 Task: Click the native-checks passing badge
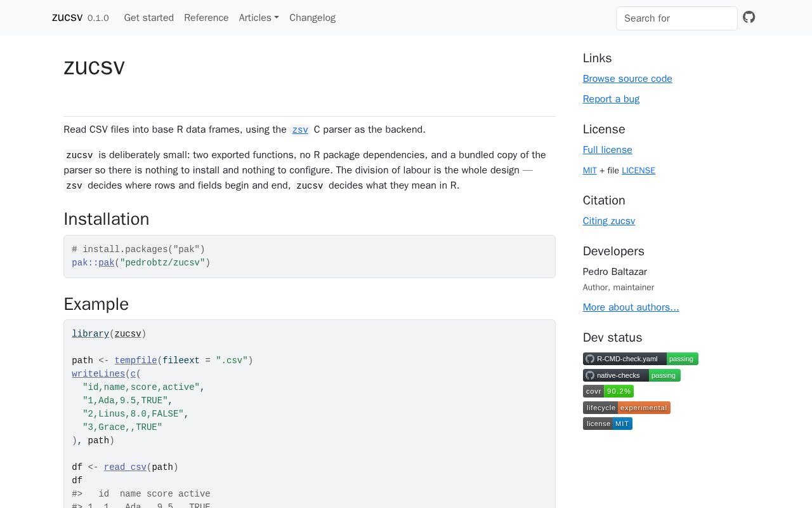(632, 375)
